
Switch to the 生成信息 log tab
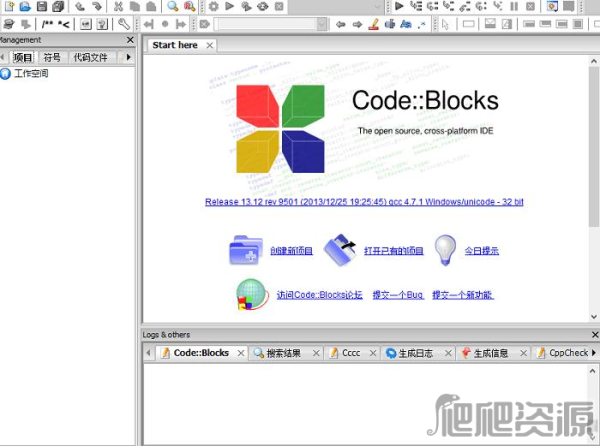pyautogui.click(x=491, y=353)
